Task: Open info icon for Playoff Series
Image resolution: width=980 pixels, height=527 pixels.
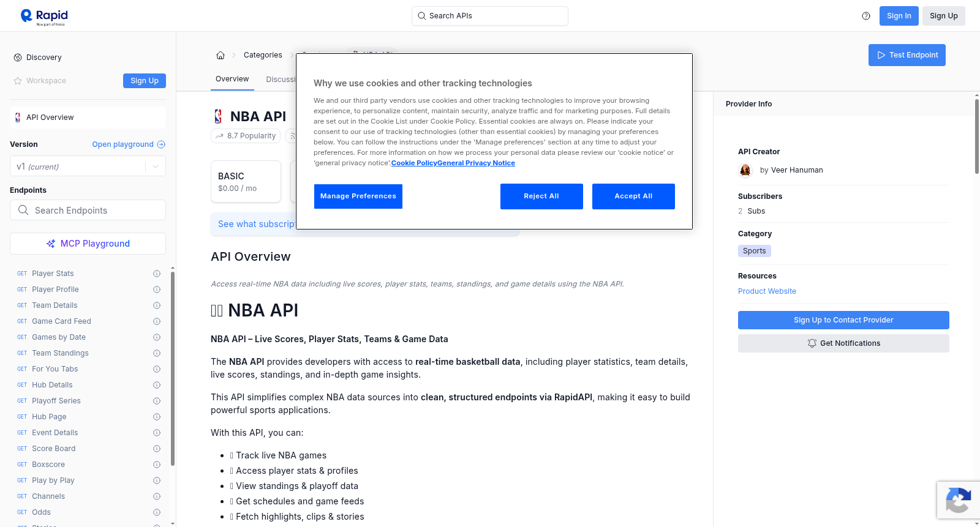Action: tap(157, 401)
